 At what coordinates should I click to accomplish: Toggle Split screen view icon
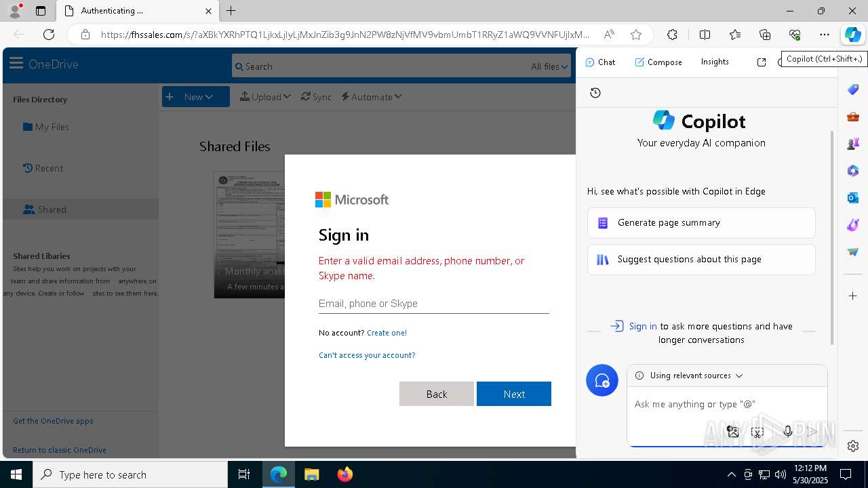705,35
